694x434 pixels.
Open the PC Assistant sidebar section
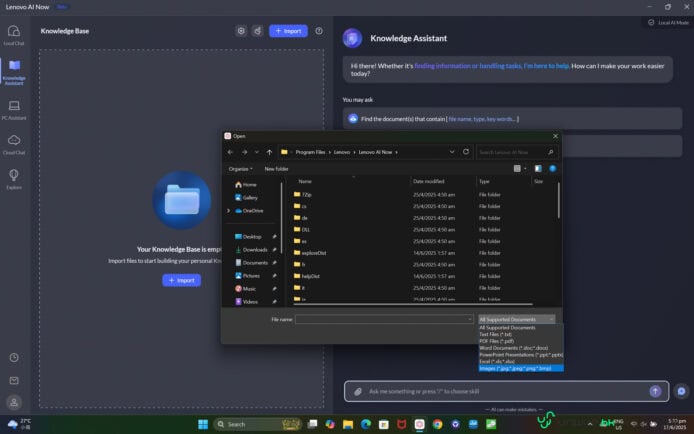coord(14,110)
